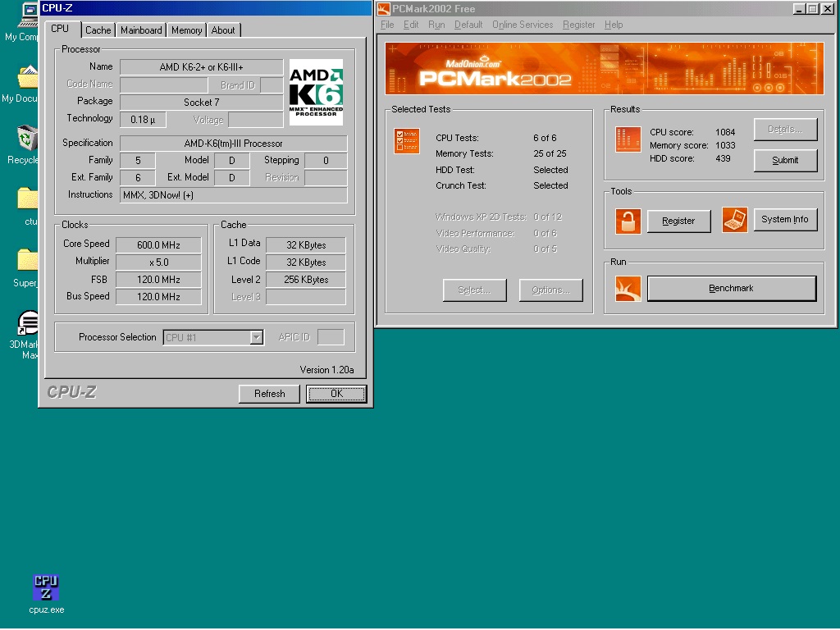
Task: Open the Run menu in PCMark2002
Action: (x=436, y=25)
